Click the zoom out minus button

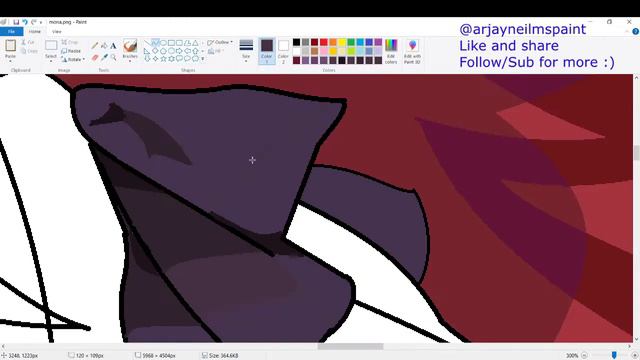pyautogui.click(x=584, y=356)
